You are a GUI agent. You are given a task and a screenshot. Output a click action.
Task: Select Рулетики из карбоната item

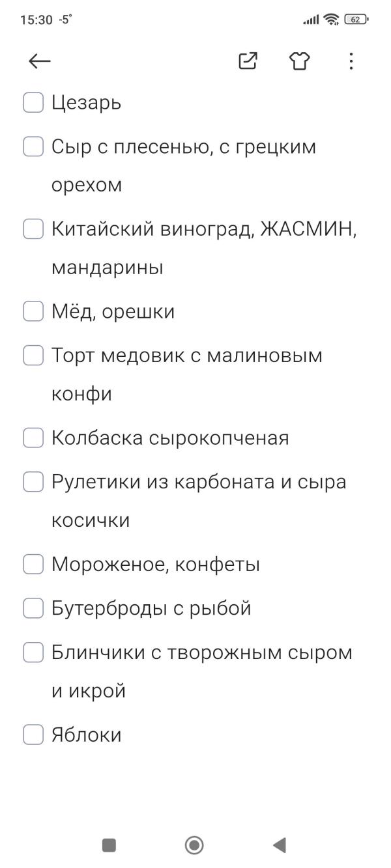coord(195,481)
